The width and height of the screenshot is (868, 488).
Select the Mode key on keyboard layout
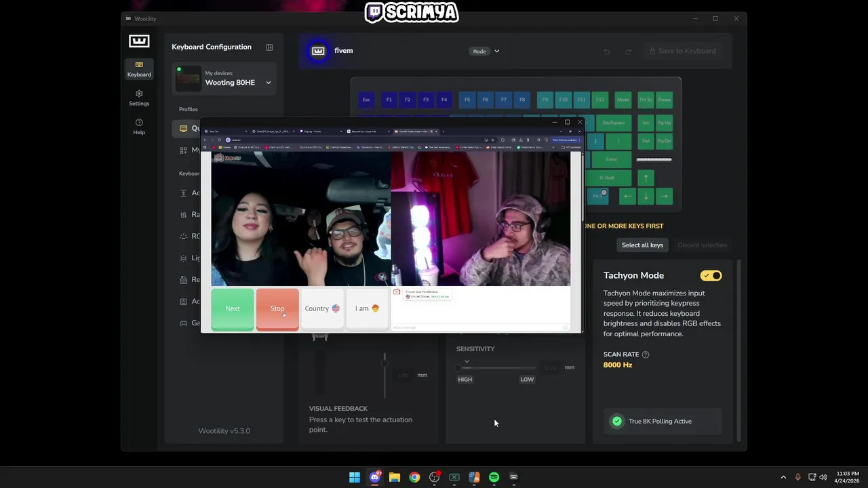tap(623, 100)
